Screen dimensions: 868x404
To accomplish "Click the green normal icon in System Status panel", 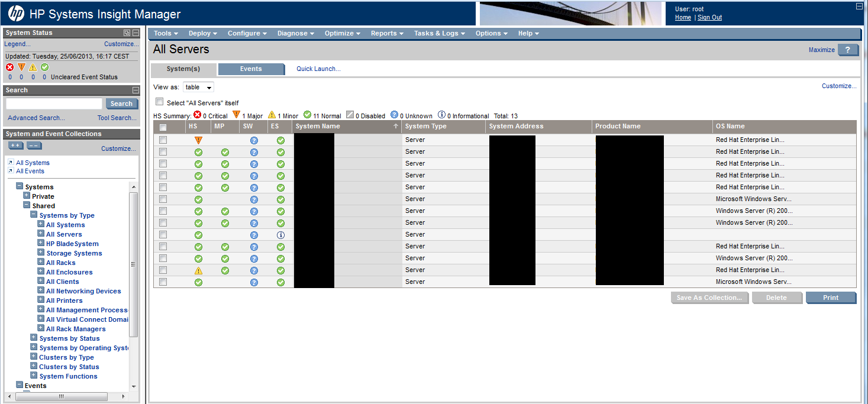I will 44,67.
